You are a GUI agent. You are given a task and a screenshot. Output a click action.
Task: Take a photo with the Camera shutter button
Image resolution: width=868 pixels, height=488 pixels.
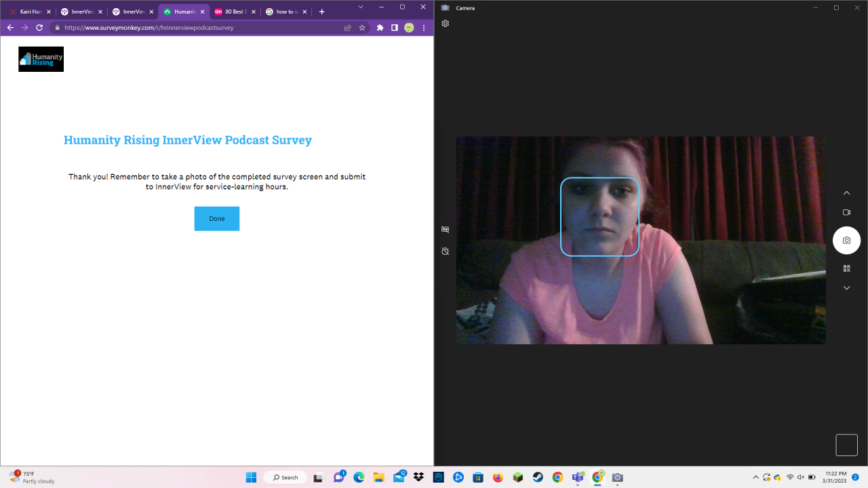pos(846,241)
